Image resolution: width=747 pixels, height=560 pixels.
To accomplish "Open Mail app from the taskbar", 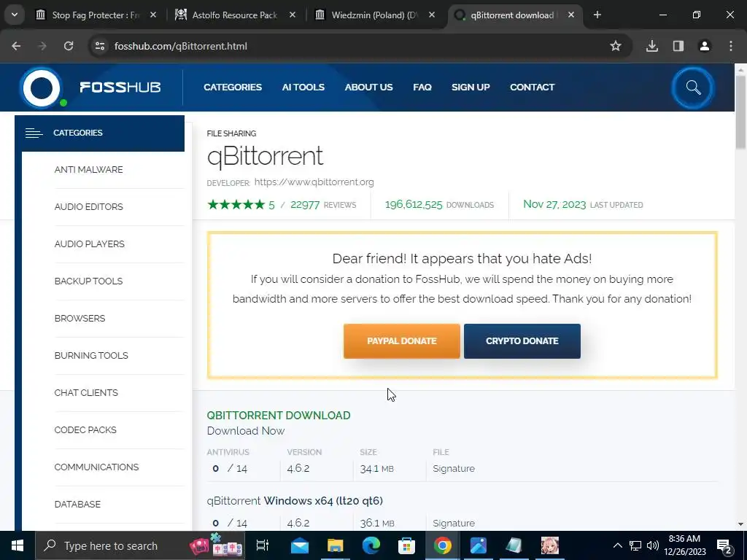I will (x=300, y=545).
